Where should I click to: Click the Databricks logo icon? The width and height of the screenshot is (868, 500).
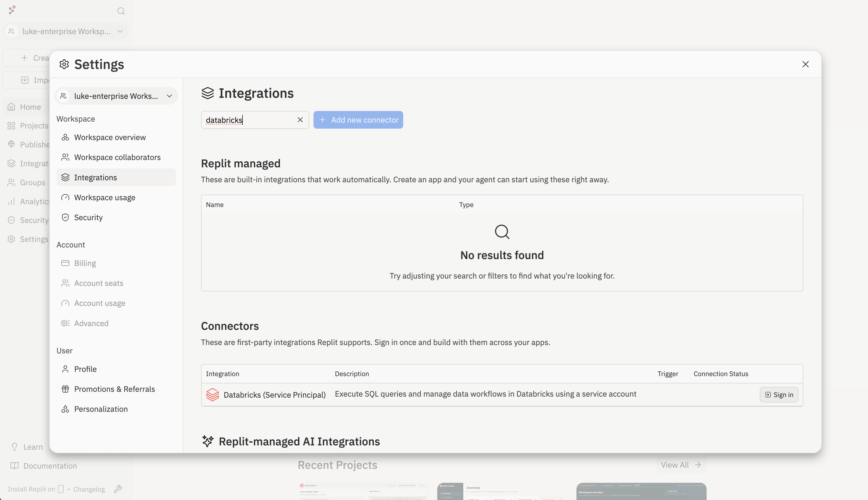[212, 395]
